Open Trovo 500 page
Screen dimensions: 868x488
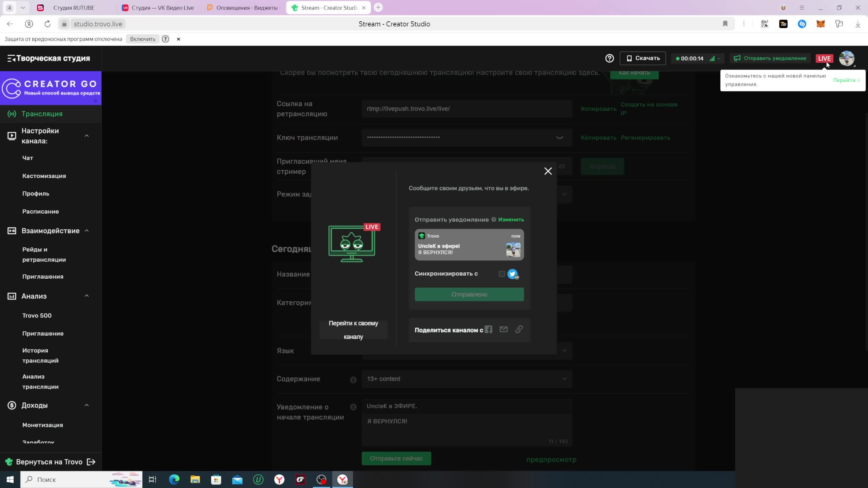pos(37,316)
